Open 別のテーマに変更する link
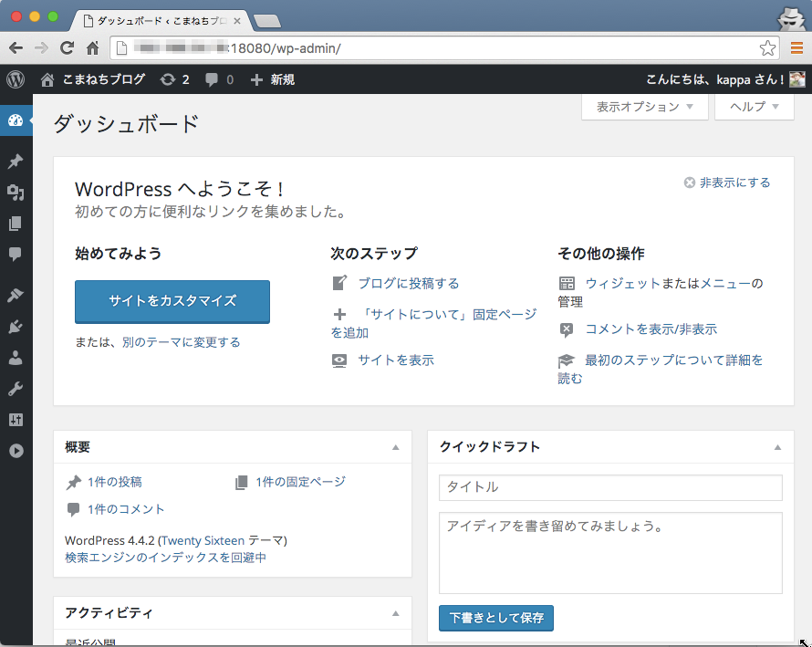The image size is (812, 647). coord(182,342)
